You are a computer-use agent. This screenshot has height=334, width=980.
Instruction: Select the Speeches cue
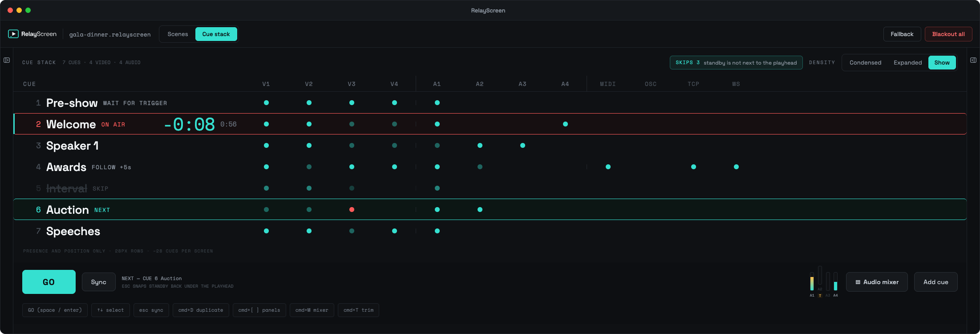490,231
